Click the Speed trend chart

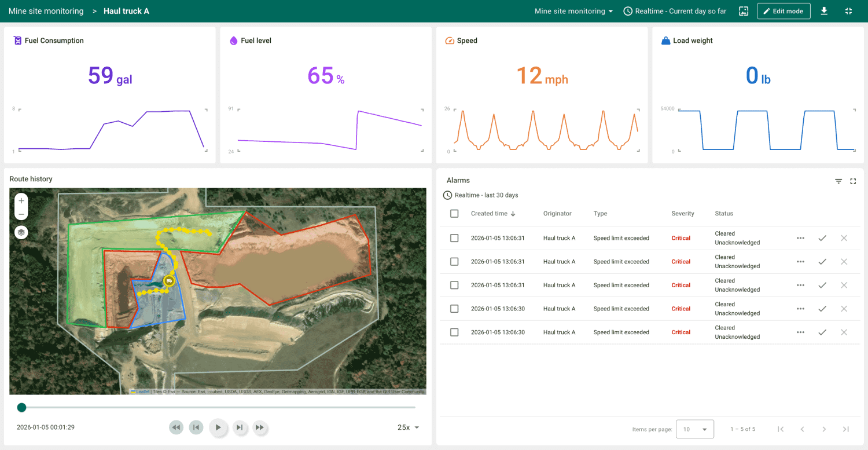[x=546, y=130]
